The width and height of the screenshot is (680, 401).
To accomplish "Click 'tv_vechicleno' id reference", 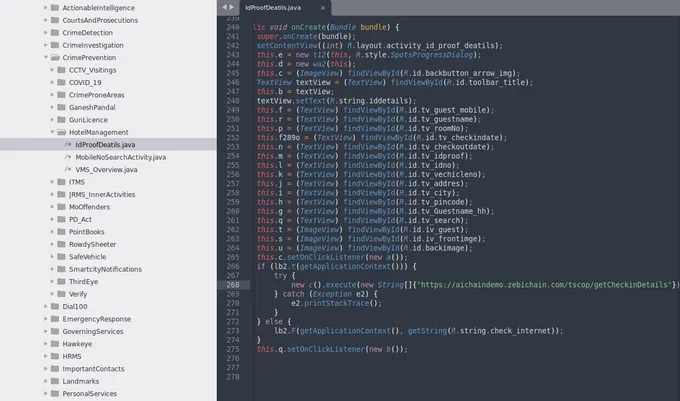I will [x=449, y=174].
